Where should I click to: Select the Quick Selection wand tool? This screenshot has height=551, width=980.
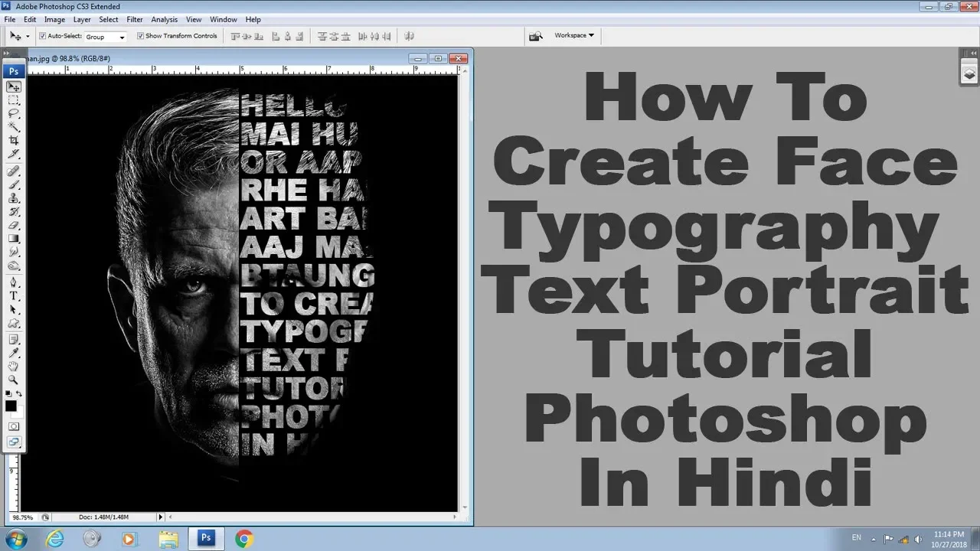(14, 127)
